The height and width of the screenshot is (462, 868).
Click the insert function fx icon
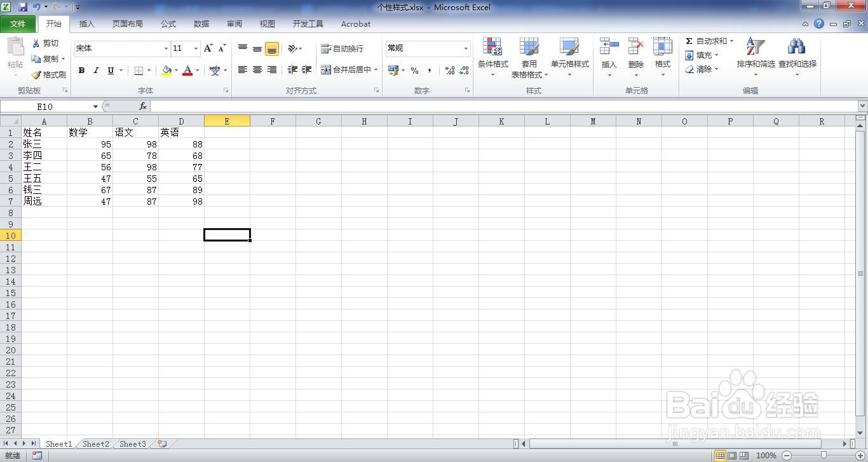click(x=143, y=107)
